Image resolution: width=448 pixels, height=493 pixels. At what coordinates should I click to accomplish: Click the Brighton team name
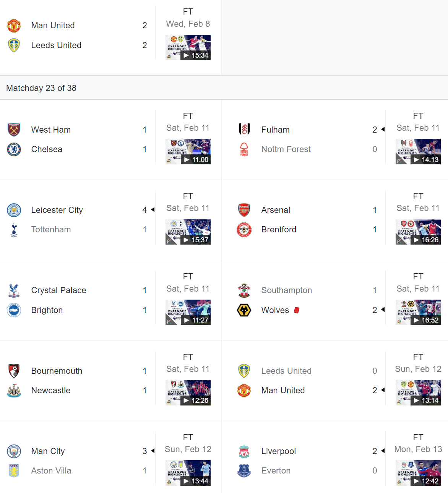point(47,310)
